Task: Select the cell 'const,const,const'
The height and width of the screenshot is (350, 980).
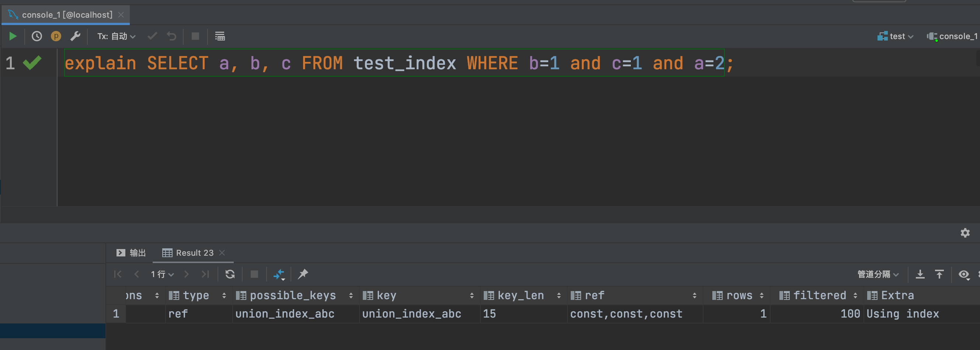Action: pyautogui.click(x=634, y=314)
